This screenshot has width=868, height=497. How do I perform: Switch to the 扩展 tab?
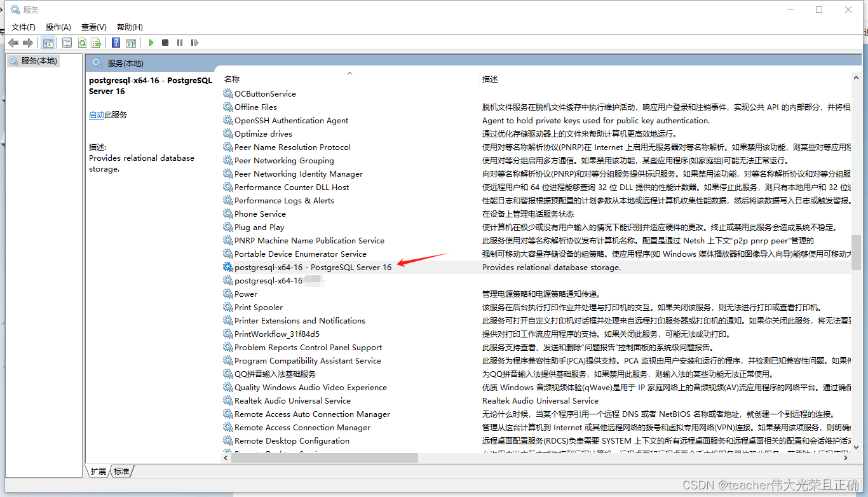[x=98, y=471]
